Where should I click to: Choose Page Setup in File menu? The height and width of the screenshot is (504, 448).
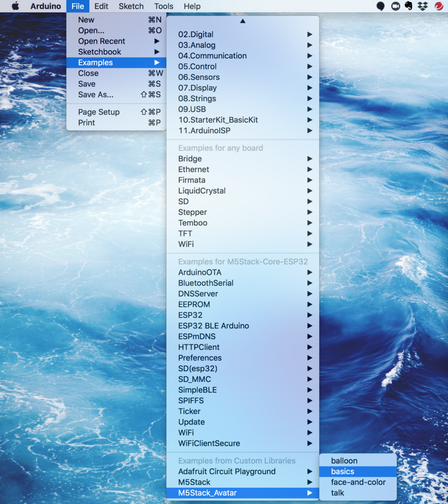click(x=116, y=112)
